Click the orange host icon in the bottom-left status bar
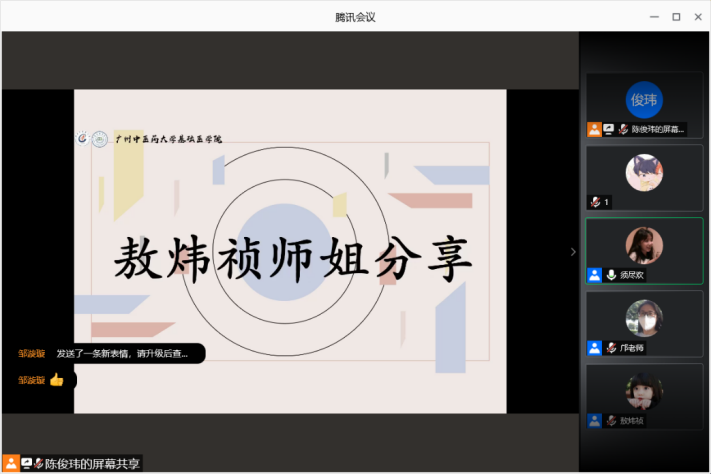Viewport: 711px width, 474px height. click(11, 463)
